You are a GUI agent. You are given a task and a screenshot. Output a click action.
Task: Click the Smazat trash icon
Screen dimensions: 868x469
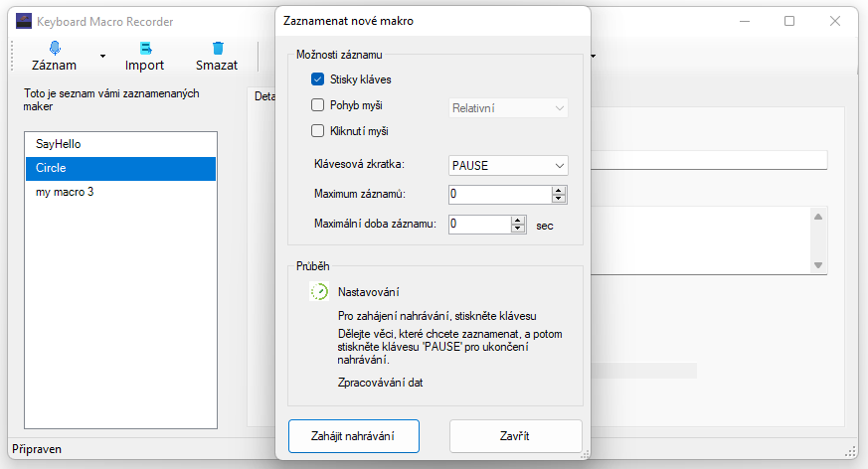[217, 48]
